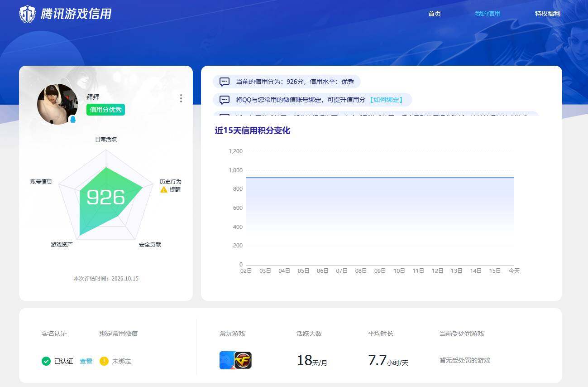Click the 18天/月 active days value
This screenshot has height=387, width=588.
[312, 361]
